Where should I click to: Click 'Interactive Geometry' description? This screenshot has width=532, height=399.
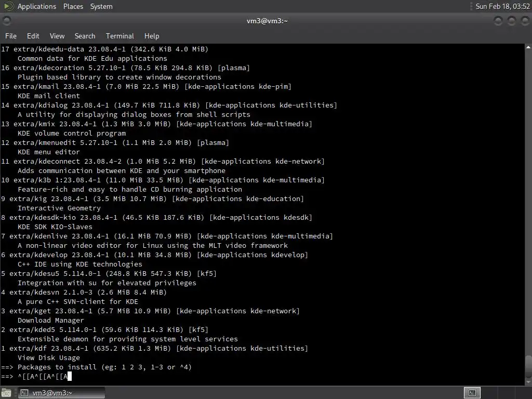point(59,208)
